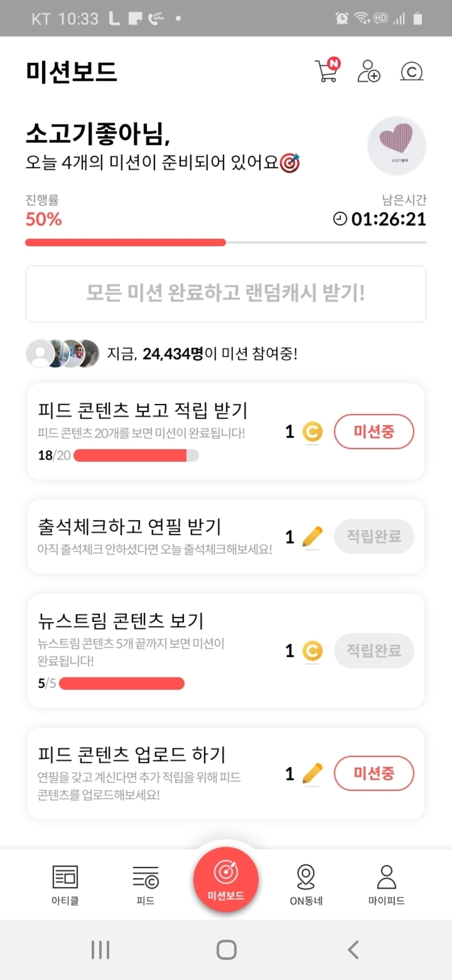
Task: Tap the pencil icon on 출석체크하고 연필 받기
Action: click(312, 537)
